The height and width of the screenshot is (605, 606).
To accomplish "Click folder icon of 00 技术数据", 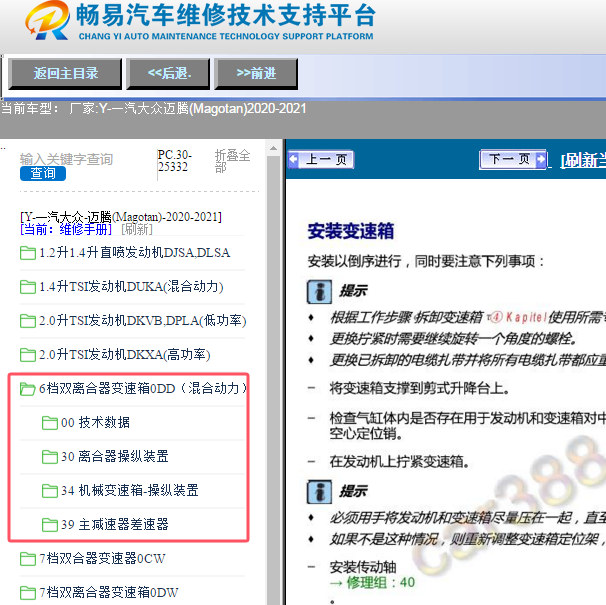I will coord(50,423).
